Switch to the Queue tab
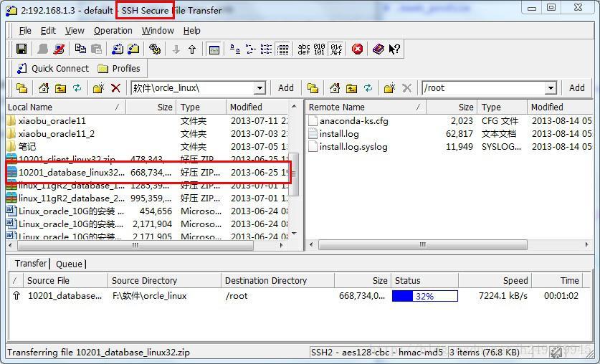Viewport: 600px width, 364px height. tap(69, 264)
